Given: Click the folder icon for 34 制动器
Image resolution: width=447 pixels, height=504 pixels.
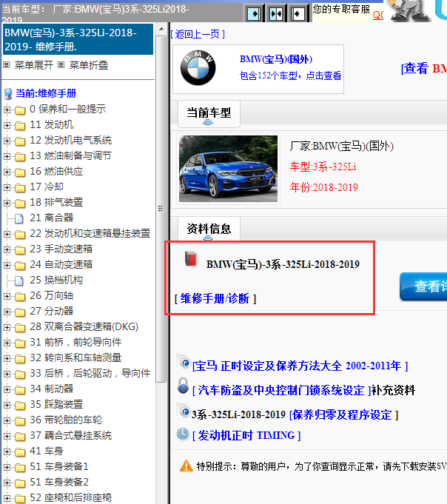Looking at the screenshot, I should point(20,389).
